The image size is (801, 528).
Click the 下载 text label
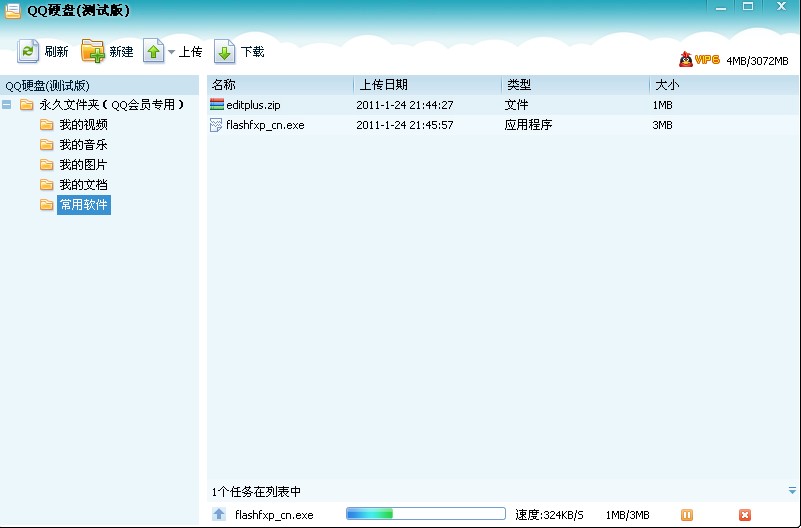(252, 52)
